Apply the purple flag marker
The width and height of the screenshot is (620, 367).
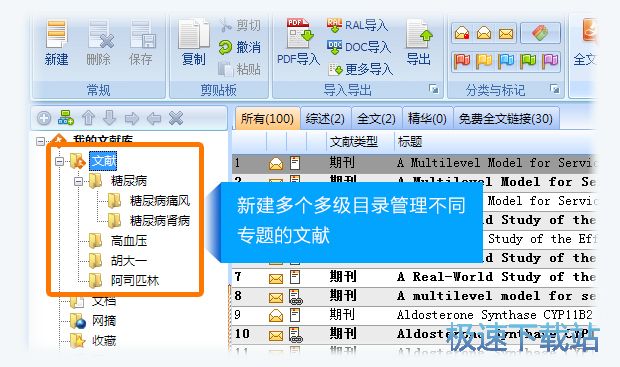pyautogui.click(x=550, y=61)
